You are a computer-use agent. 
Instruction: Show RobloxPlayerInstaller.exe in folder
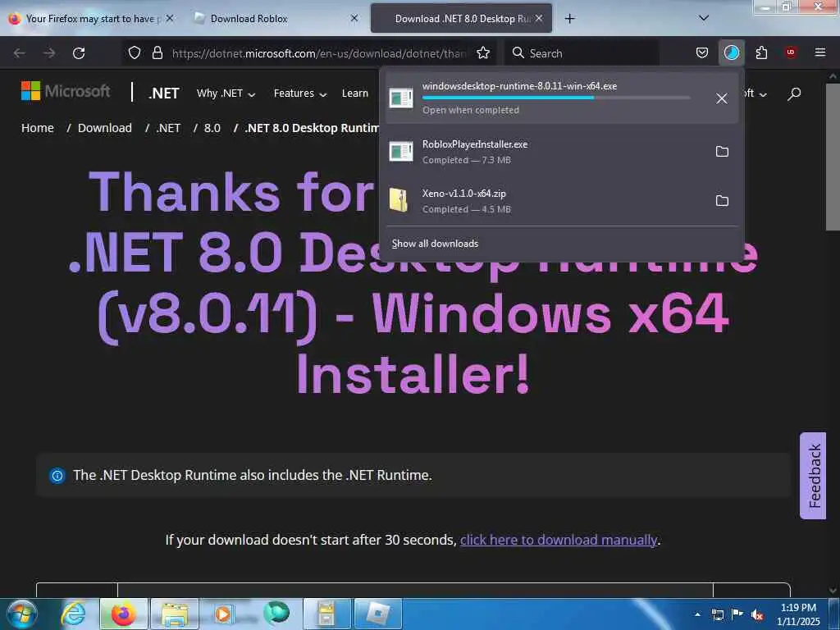[722, 152]
